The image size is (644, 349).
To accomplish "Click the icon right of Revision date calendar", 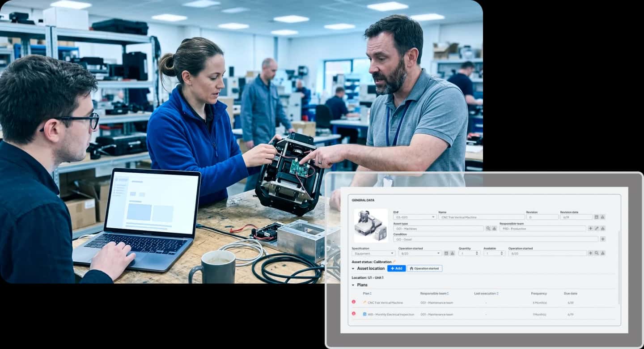I will coord(603,217).
